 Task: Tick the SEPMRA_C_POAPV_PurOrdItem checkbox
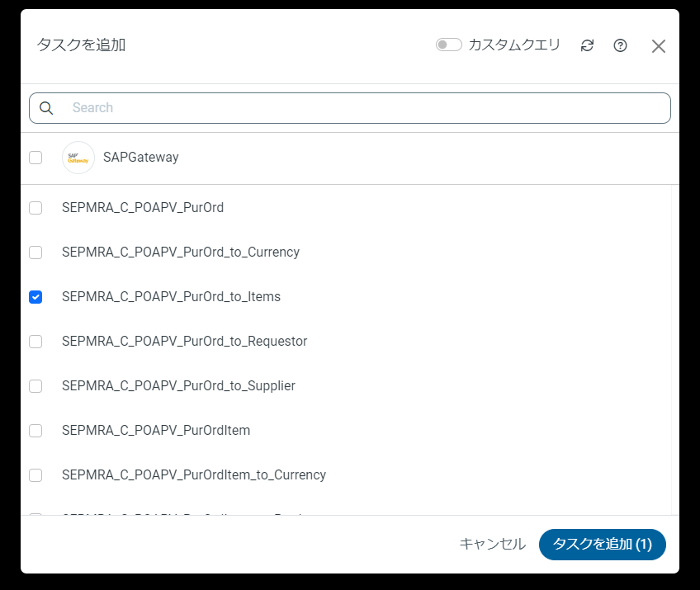[x=35, y=431]
